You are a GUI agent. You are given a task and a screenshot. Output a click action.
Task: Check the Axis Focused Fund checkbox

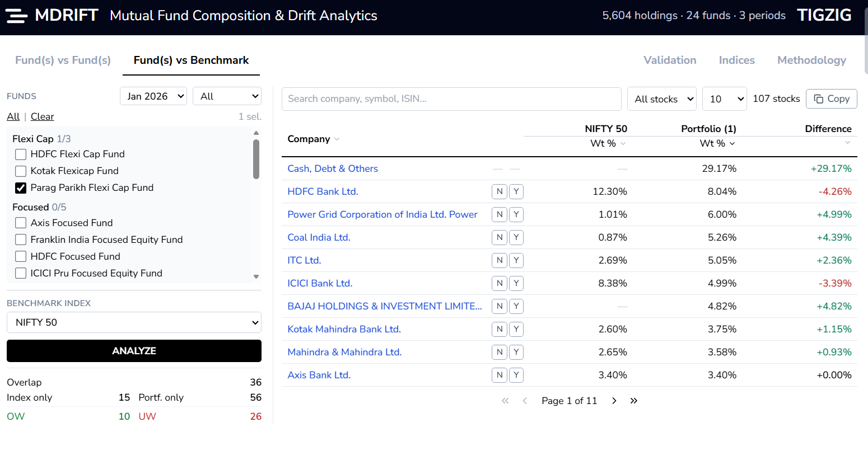(x=21, y=223)
